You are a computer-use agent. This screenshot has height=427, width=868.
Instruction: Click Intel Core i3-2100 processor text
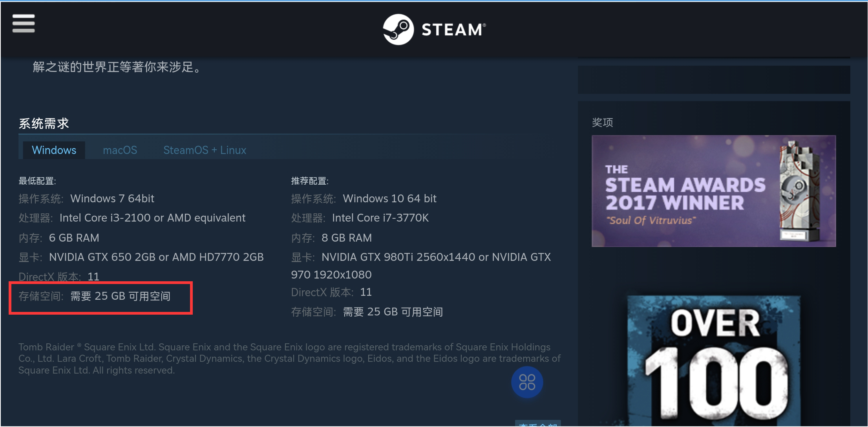(152, 218)
